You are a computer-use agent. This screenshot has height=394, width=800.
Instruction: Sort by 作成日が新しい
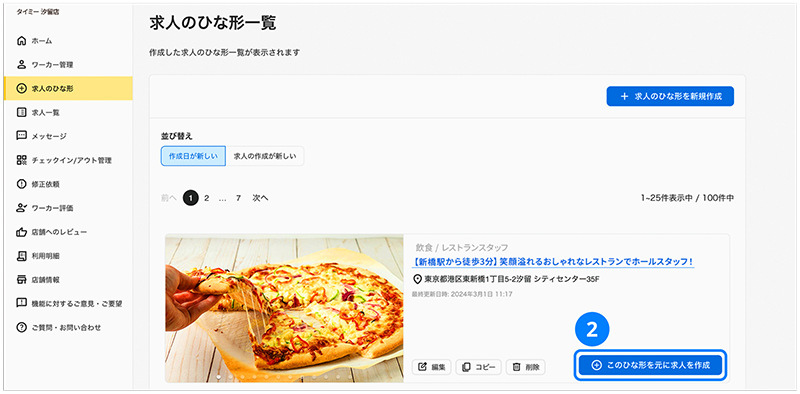click(193, 156)
